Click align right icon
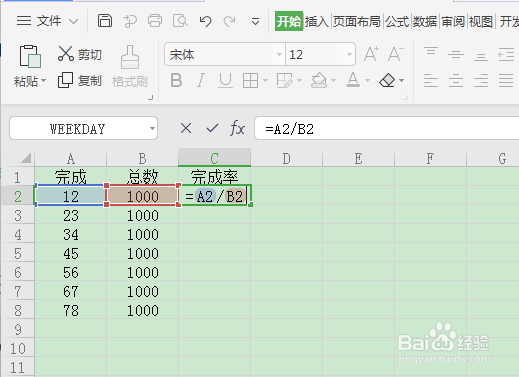The image size is (519, 377). click(481, 81)
